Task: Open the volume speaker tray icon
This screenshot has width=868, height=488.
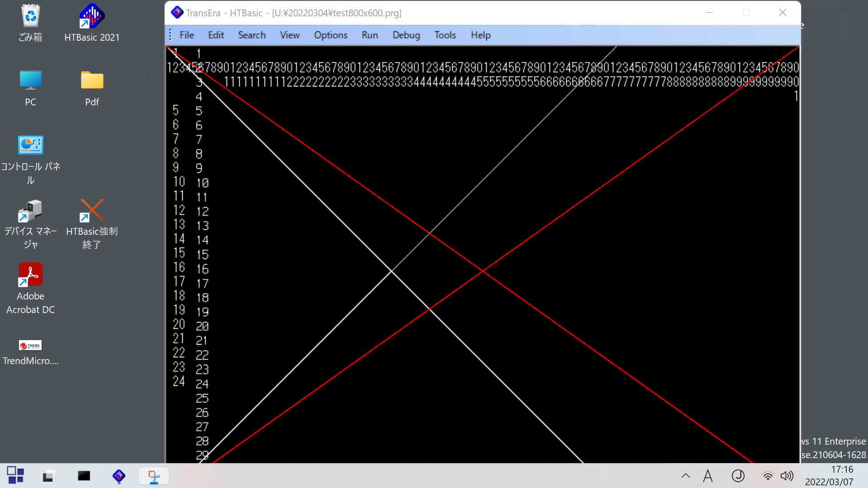Action: tap(787, 476)
